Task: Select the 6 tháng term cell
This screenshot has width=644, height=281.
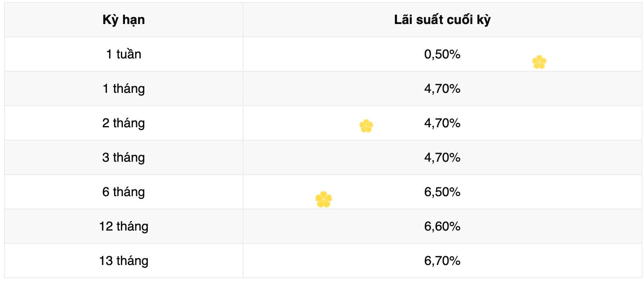Action: point(123,192)
